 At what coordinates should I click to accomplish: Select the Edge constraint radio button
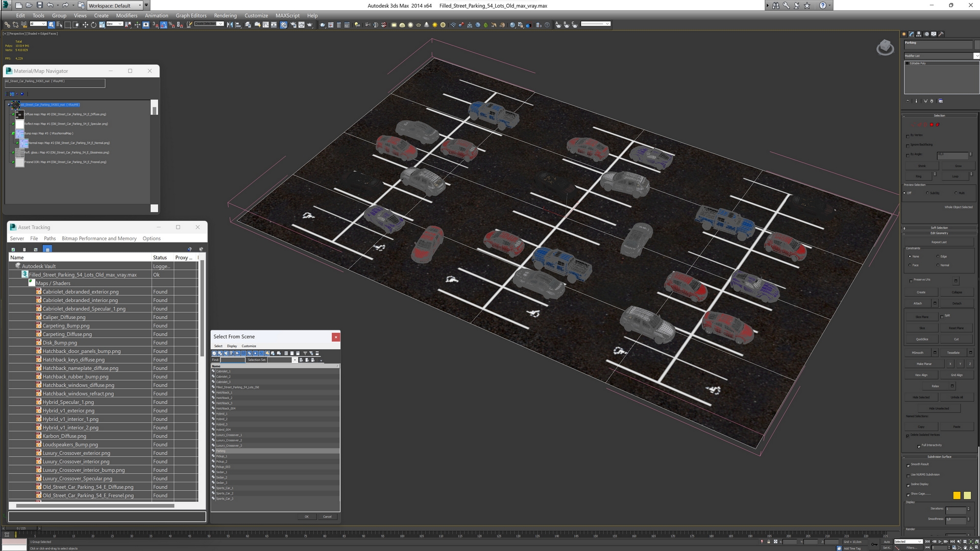pos(938,257)
